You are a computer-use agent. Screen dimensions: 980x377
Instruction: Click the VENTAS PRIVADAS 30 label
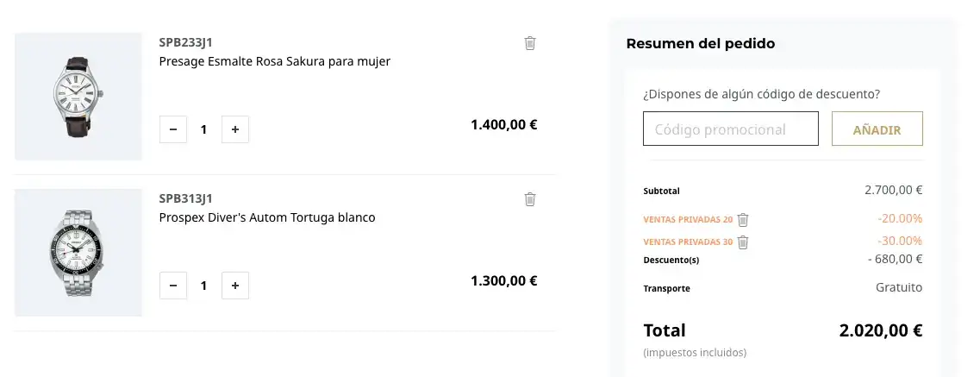tap(688, 242)
